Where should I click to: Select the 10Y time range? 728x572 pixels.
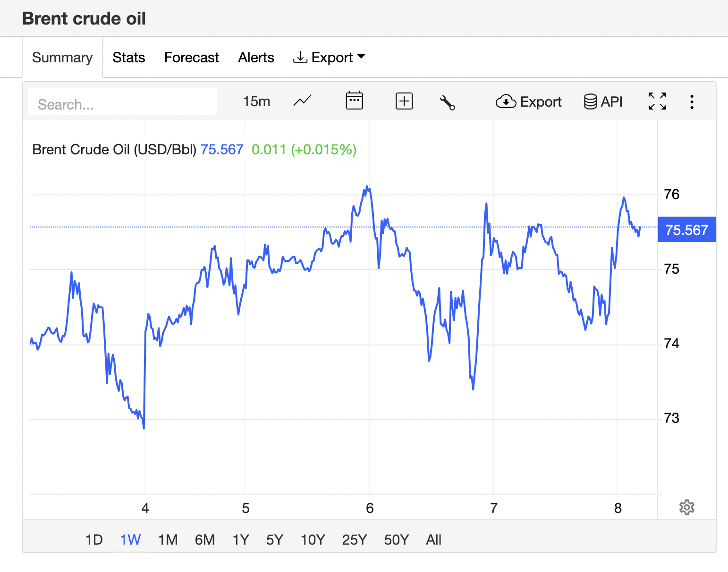(313, 539)
